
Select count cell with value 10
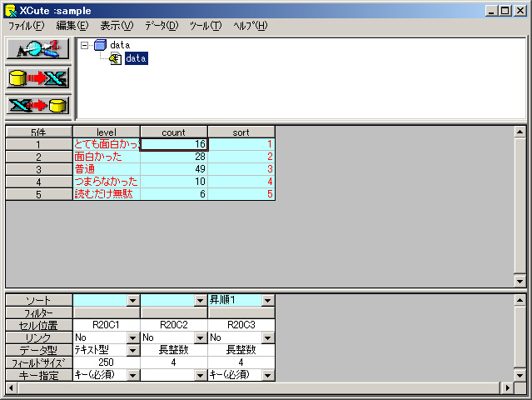click(x=174, y=182)
